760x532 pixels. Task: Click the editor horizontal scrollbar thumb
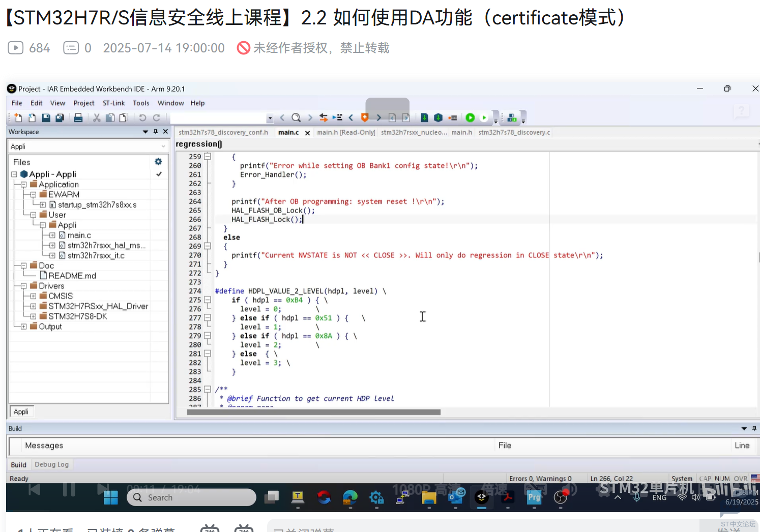313,412
